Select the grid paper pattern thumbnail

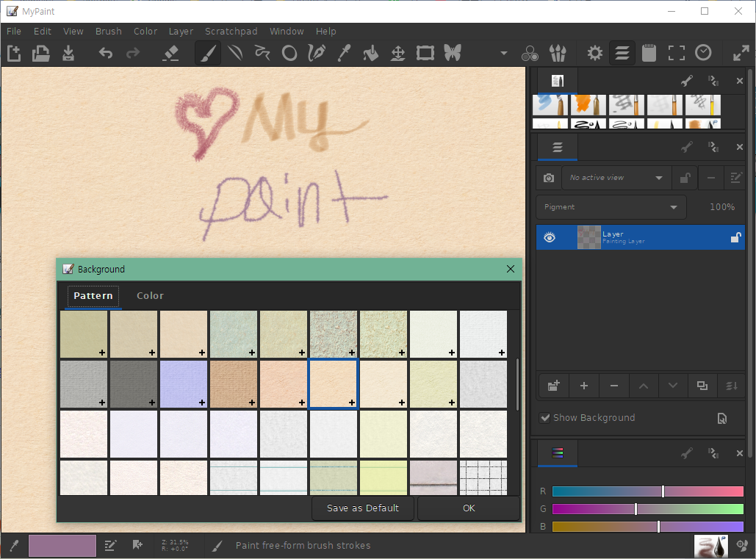(483, 477)
